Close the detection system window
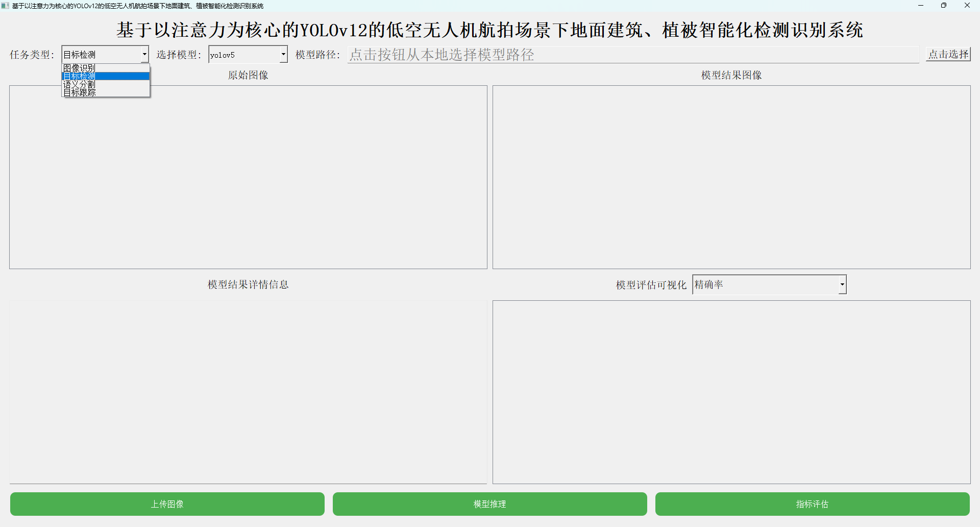The width and height of the screenshot is (980, 527). coord(967,6)
